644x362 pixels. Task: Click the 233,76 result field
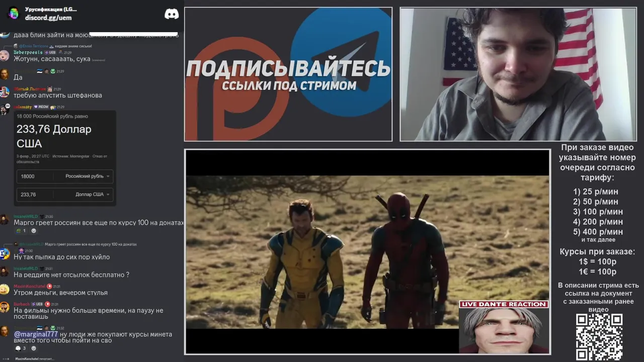click(34, 195)
